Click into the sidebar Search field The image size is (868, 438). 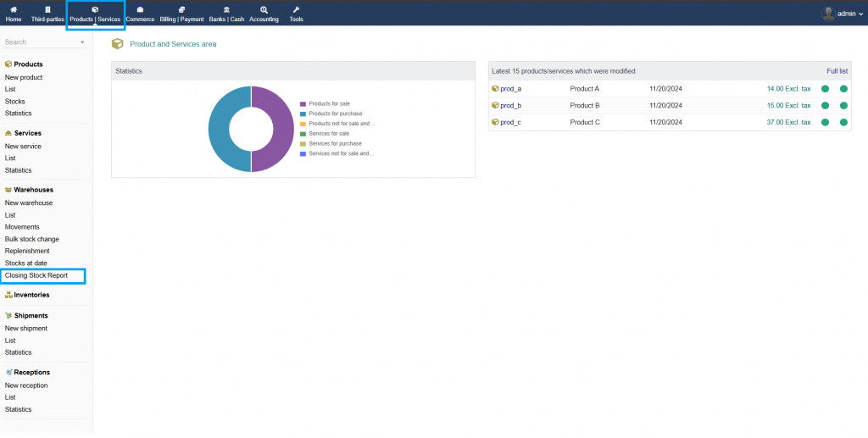pyautogui.click(x=38, y=42)
